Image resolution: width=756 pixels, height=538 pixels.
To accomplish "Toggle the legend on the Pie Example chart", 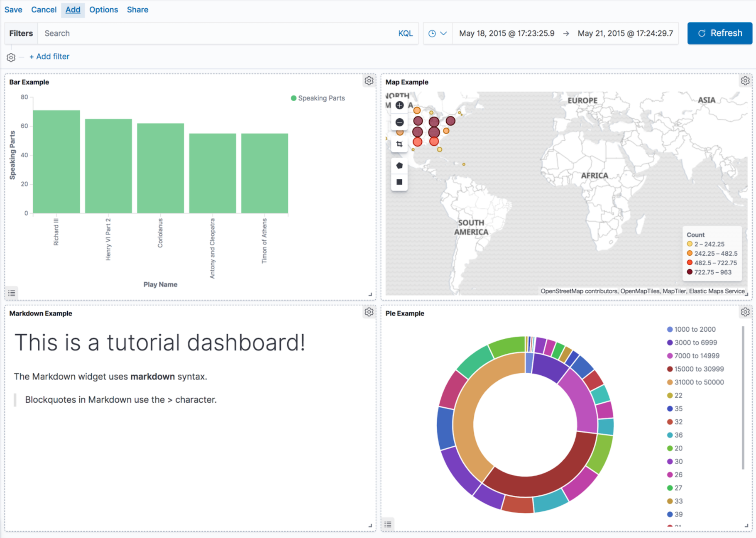I will click(x=388, y=524).
